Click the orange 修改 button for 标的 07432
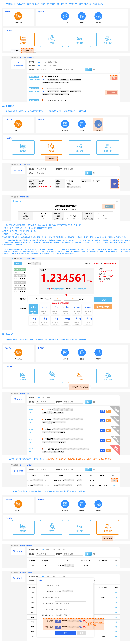Viewport: 132px width, 644px height. [x=114, y=78]
